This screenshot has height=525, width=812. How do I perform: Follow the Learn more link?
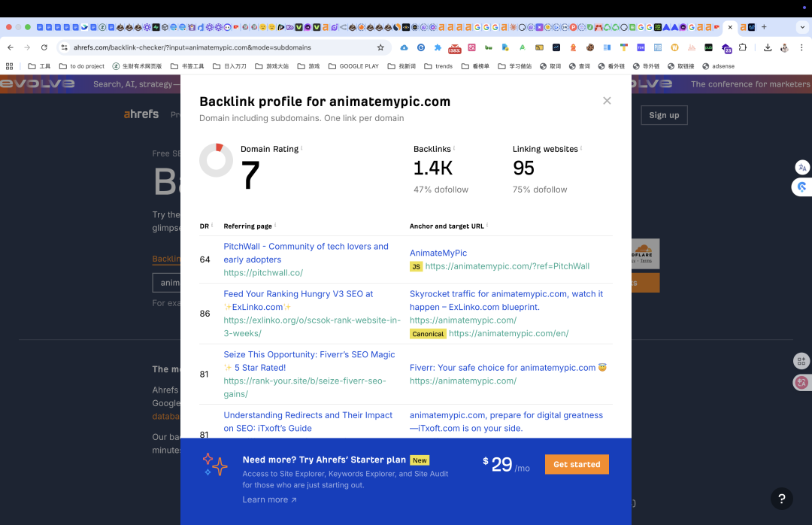coord(269,499)
